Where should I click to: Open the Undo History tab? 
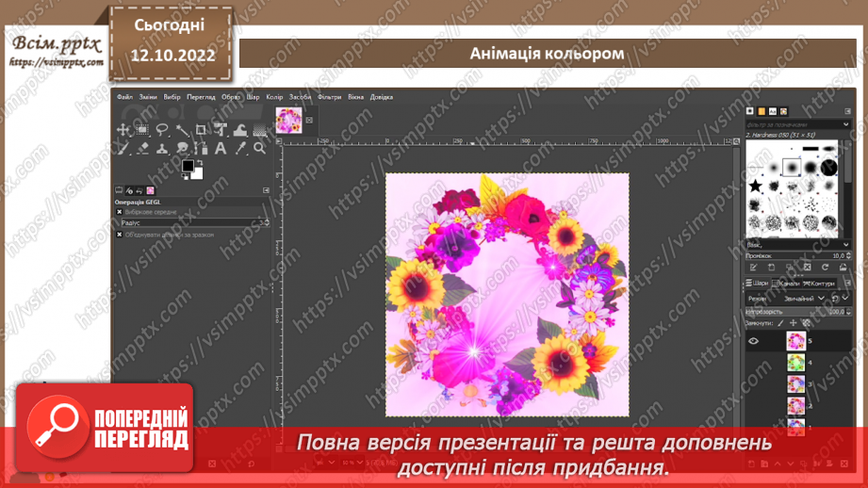(139, 190)
